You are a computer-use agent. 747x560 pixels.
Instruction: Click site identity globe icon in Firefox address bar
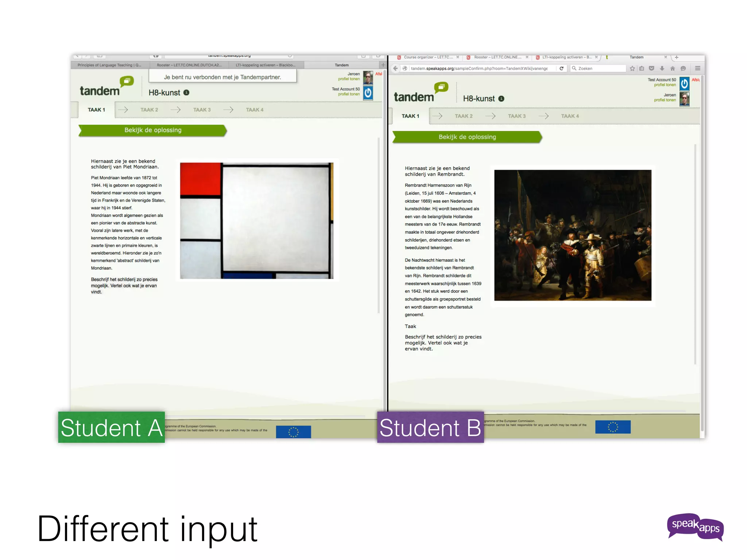coord(405,69)
